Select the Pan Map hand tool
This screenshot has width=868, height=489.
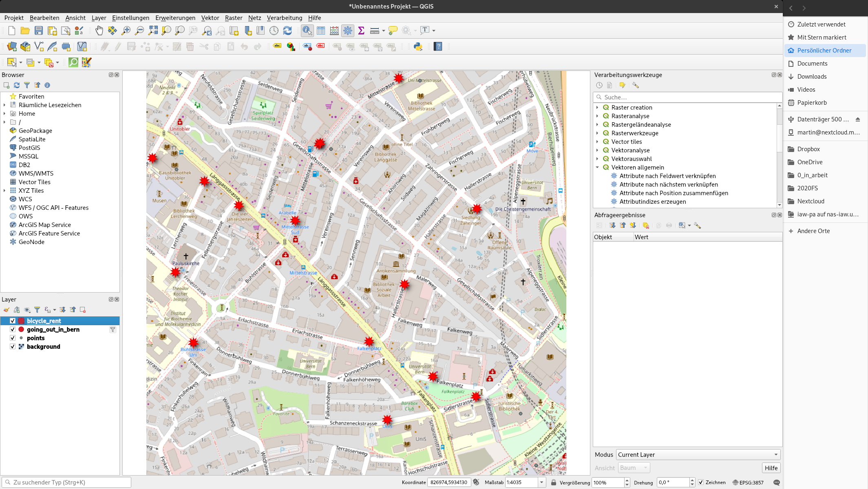(x=99, y=31)
